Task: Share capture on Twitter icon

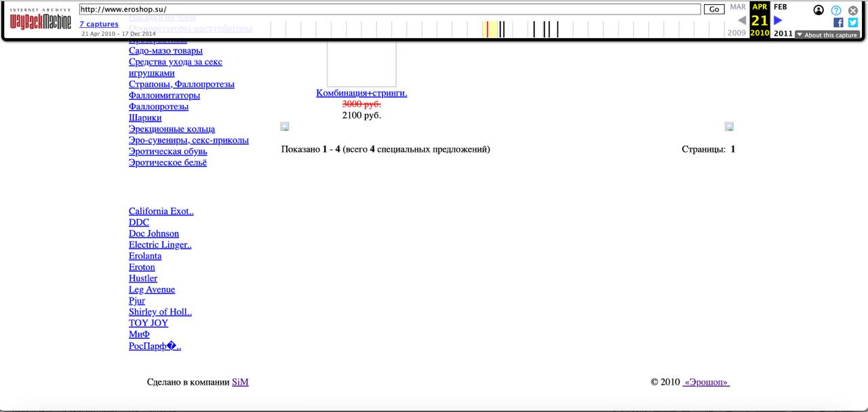Action: click(852, 22)
